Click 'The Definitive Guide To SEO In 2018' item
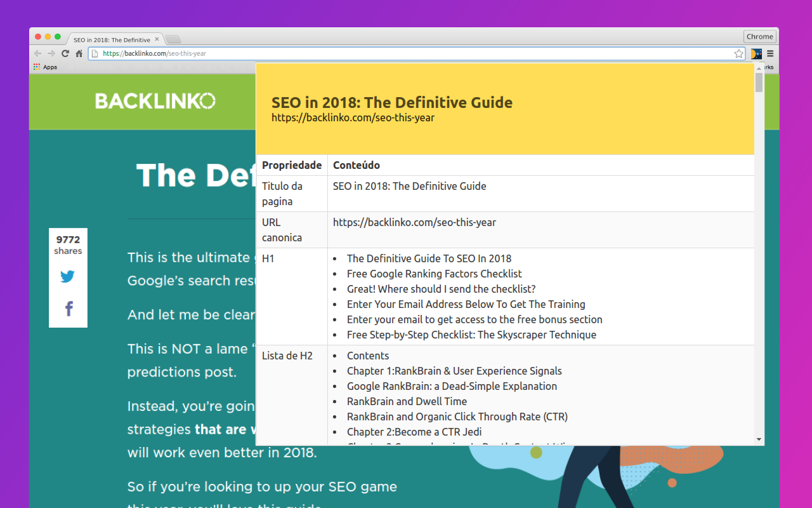The height and width of the screenshot is (508, 812). click(x=429, y=258)
